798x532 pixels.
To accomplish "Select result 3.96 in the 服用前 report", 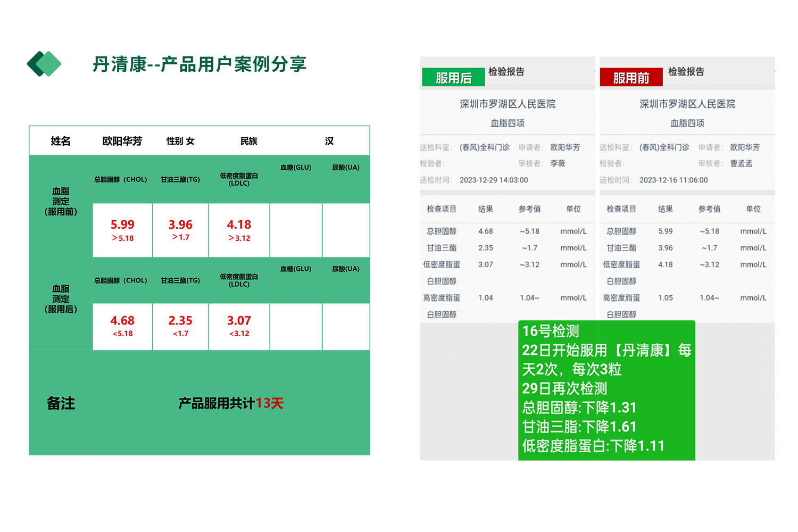I will 666,248.
